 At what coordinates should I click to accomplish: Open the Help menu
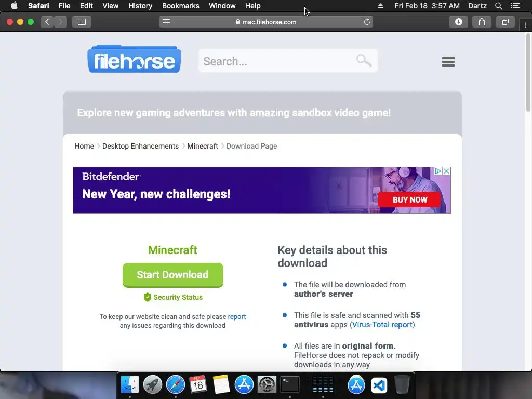253,6
